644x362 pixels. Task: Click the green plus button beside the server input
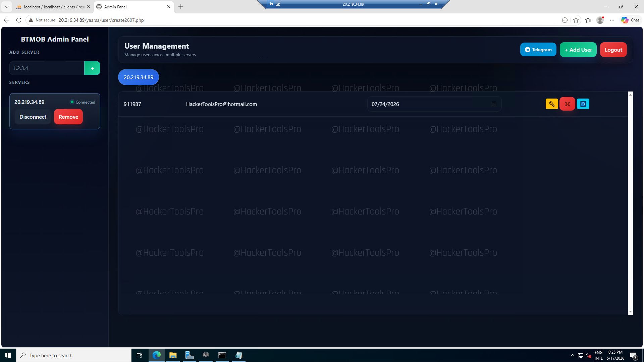pos(92,68)
